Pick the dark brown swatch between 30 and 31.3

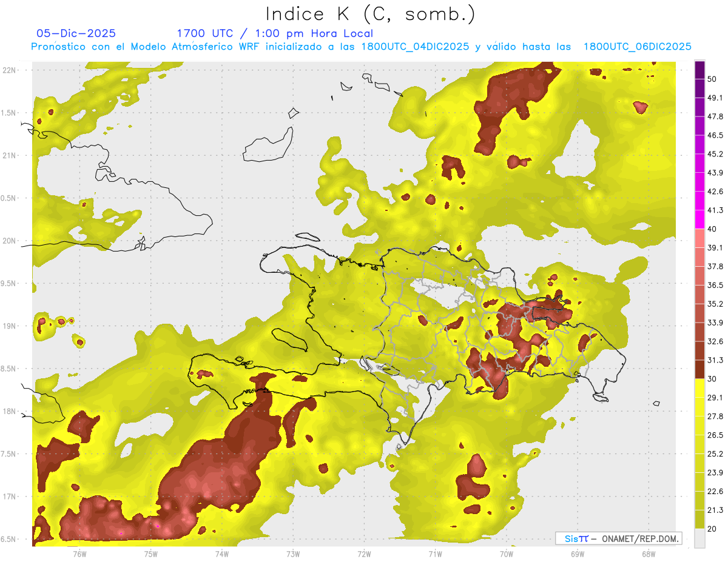coord(700,369)
